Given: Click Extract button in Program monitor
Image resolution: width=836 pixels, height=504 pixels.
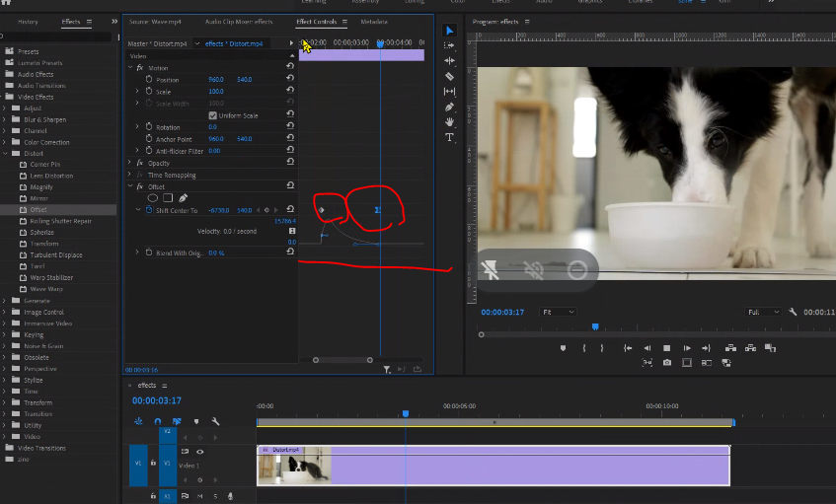Looking at the screenshot, I should click(x=750, y=348).
